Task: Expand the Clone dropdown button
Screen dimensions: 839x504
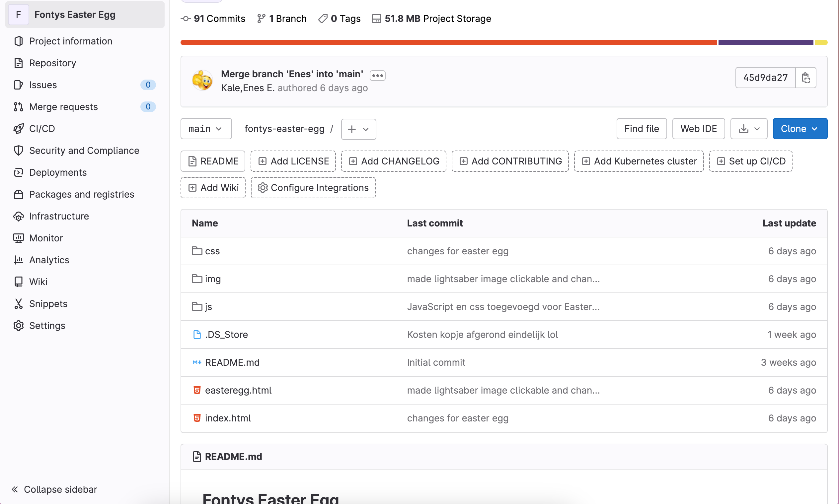Action: tap(800, 129)
